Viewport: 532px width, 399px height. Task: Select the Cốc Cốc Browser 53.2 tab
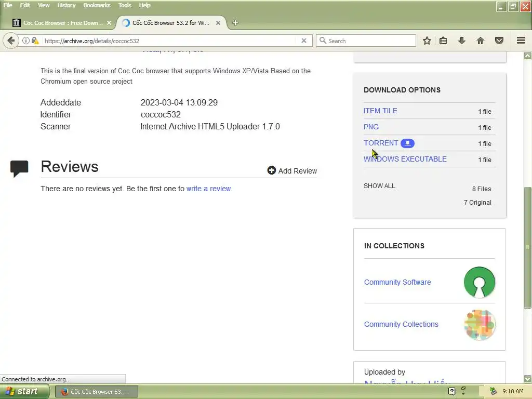click(171, 23)
